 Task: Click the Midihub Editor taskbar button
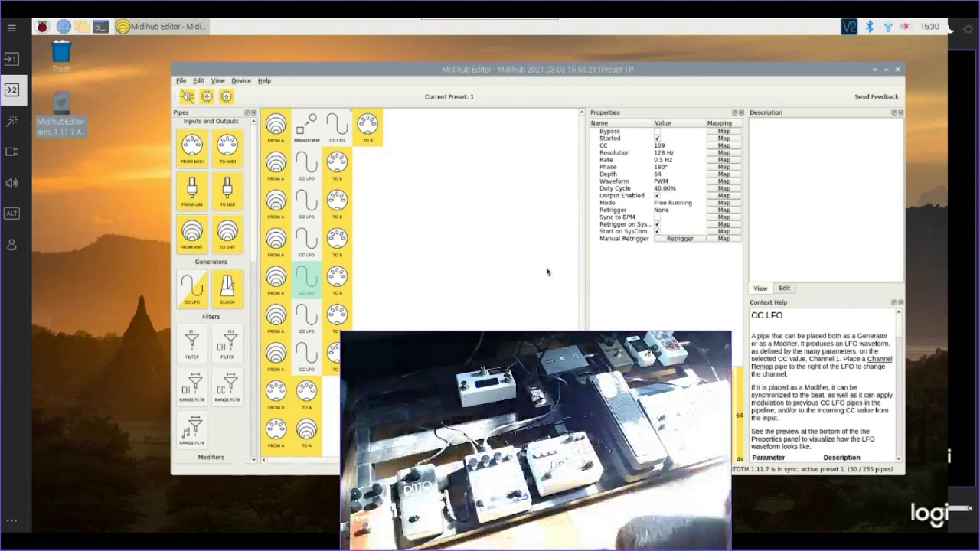click(x=161, y=27)
